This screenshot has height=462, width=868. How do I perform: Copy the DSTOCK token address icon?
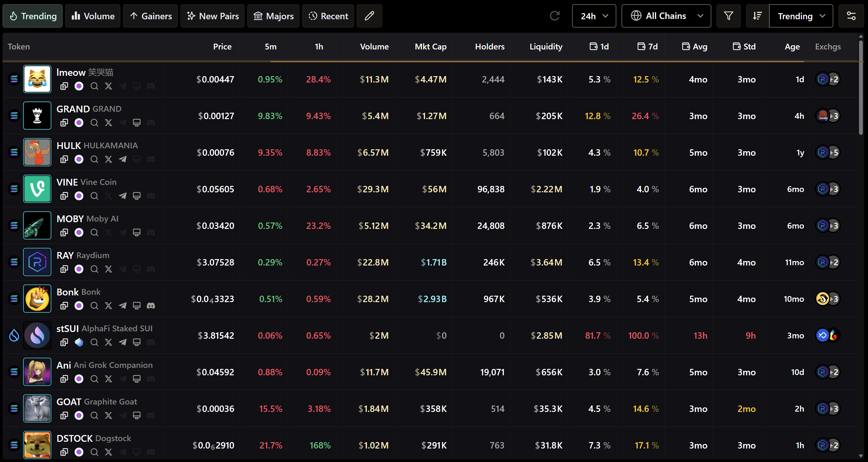click(64, 452)
